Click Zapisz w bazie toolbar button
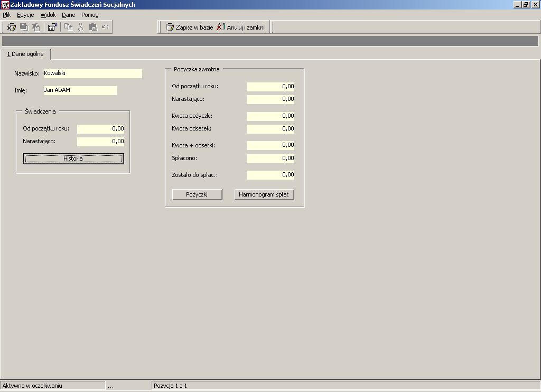Image resolution: width=541 pixels, height=392 pixels. pos(190,27)
